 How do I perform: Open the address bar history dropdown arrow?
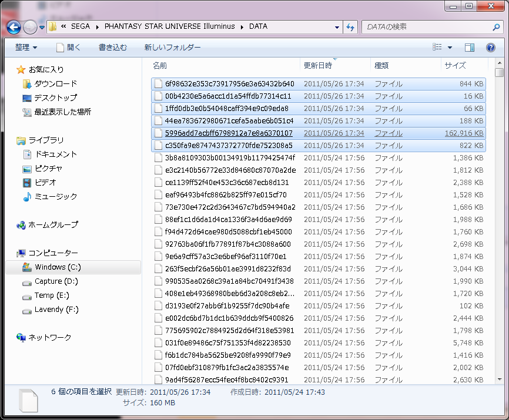[337, 28]
